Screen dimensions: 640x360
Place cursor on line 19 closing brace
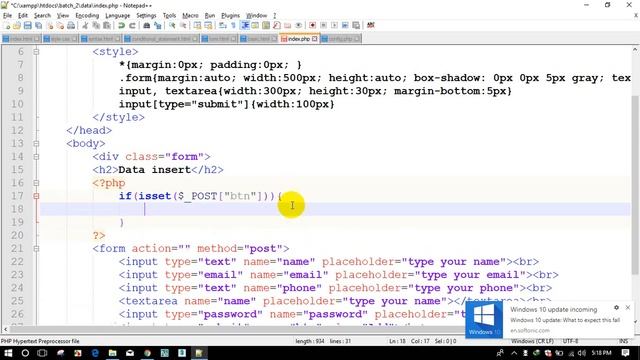(122, 222)
